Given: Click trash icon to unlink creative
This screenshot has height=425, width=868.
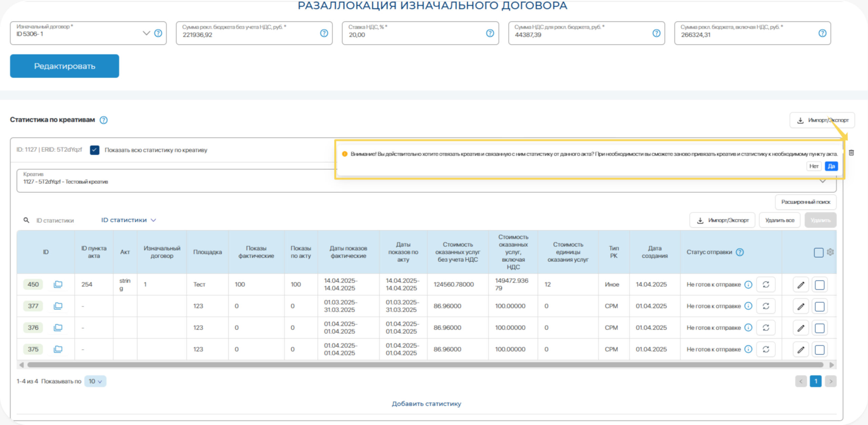Looking at the screenshot, I should pyautogui.click(x=851, y=153).
